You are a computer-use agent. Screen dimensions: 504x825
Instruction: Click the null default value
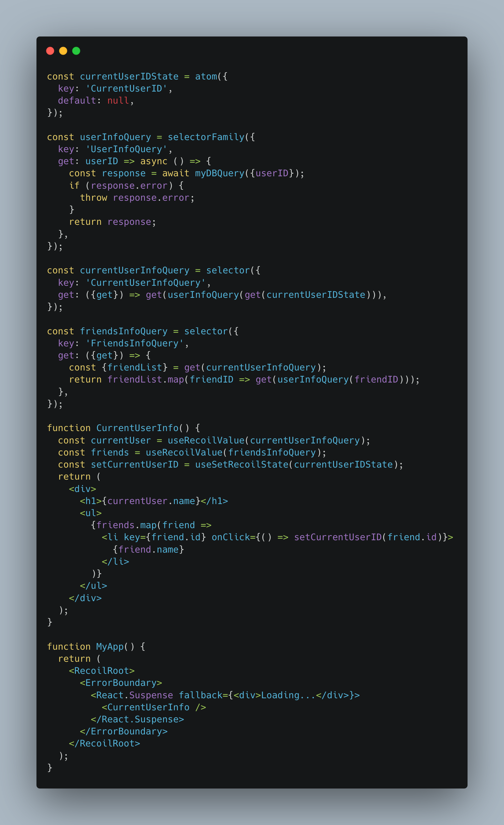[x=118, y=101]
